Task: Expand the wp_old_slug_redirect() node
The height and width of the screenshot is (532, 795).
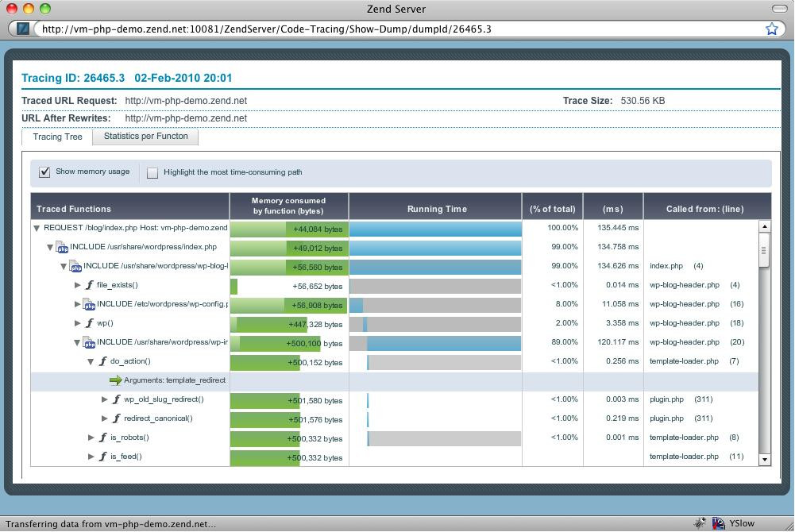Action: tap(105, 399)
